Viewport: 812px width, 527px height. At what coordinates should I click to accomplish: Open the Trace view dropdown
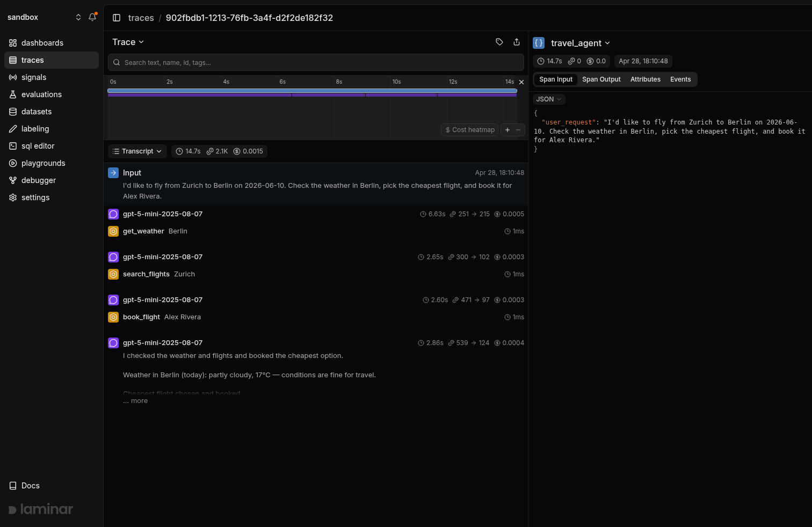click(128, 42)
